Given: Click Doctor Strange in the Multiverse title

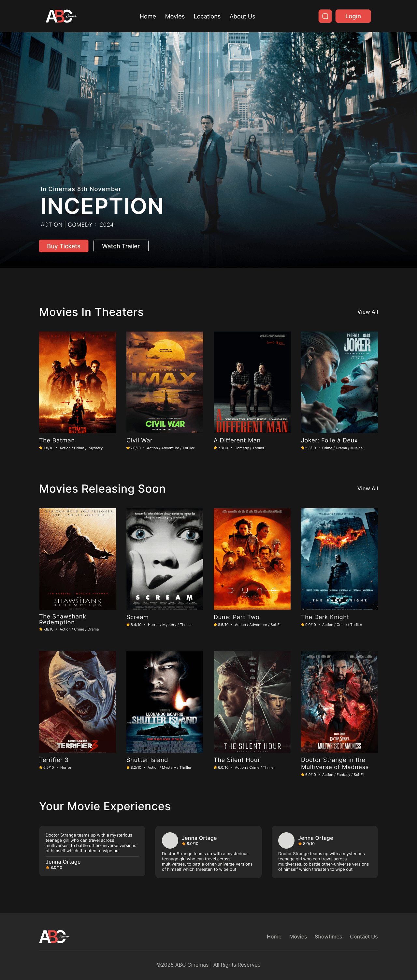Looking at the screenshot, I should [335, 763].
